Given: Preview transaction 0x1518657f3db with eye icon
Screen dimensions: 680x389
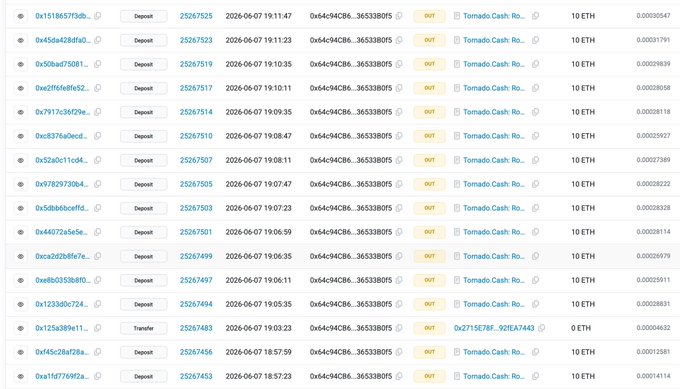Looking at the screenshot, I should (x=20, y=16).
